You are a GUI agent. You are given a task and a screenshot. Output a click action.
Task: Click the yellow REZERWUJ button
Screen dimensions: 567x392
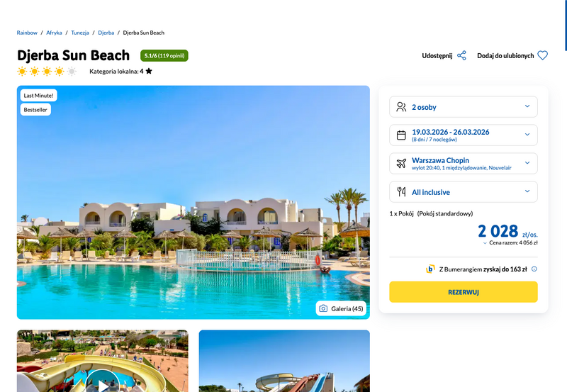coord(464,292)
